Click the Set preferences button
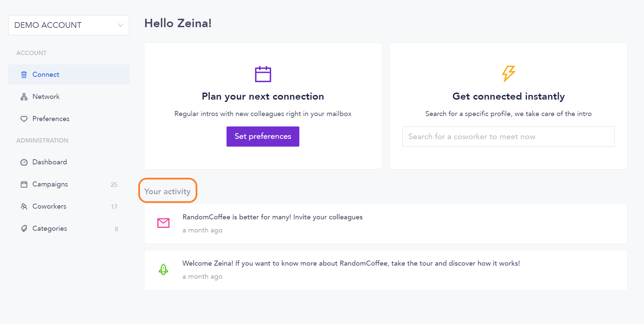Image resolution: width=644 pixels, height=324 pixels. pos(263,137)
